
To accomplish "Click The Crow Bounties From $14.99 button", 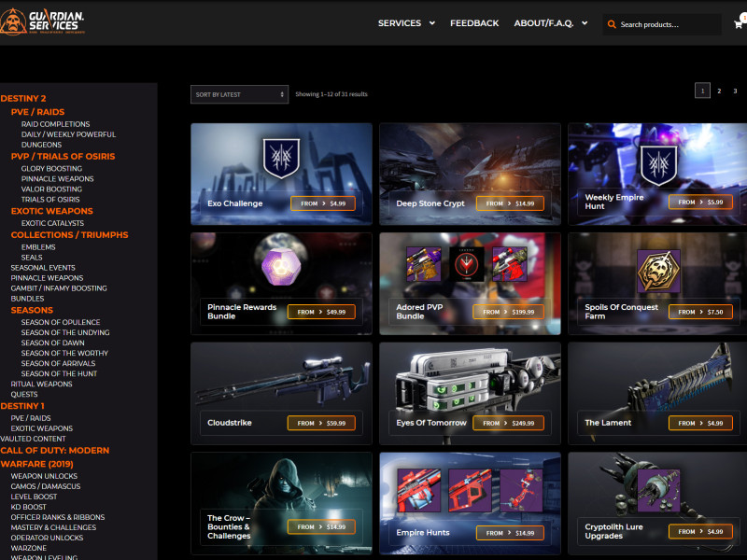I will [x=321, y=526].
